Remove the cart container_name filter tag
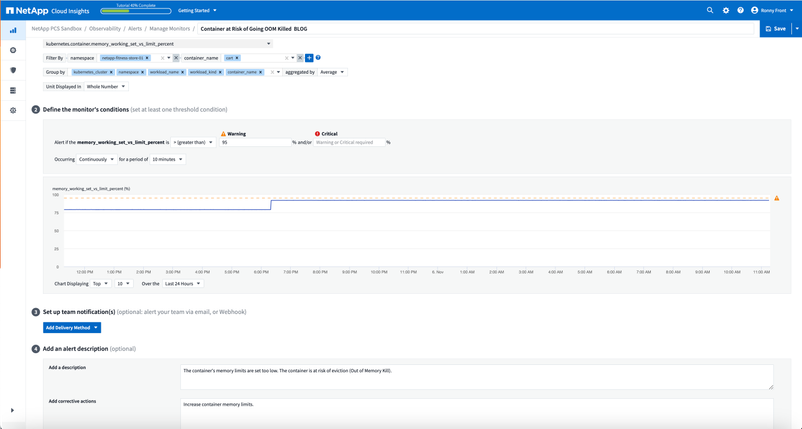Viewport: 802px width, 429px height. 237,58
